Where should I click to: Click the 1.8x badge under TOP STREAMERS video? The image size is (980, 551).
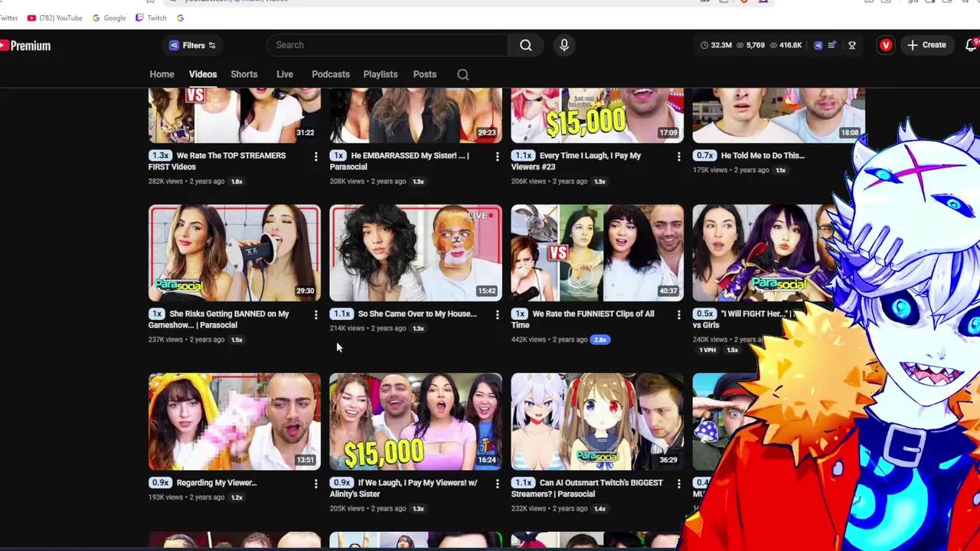click(x=237, y=181)
